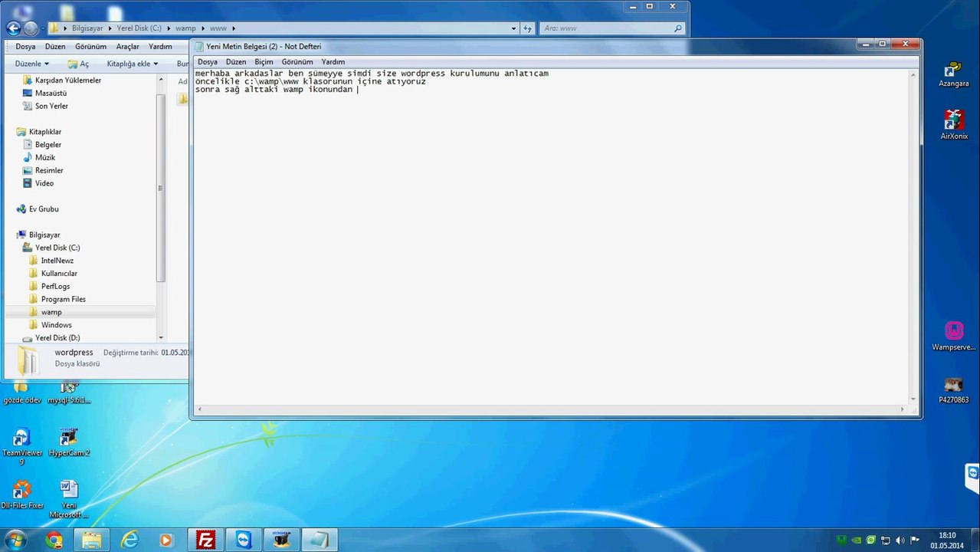This screenshot has width=980, height=552.
Task: Open HyperCam 2 desktop icon
Action: click(69, 442)
